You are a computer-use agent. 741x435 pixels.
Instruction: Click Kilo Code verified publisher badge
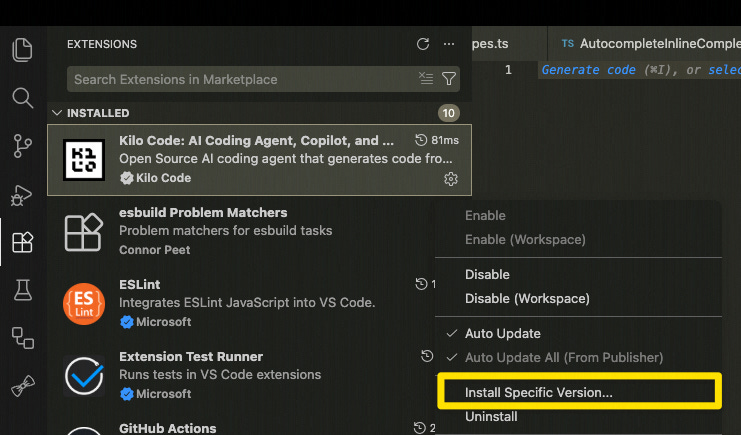click(x=127, y=178)
